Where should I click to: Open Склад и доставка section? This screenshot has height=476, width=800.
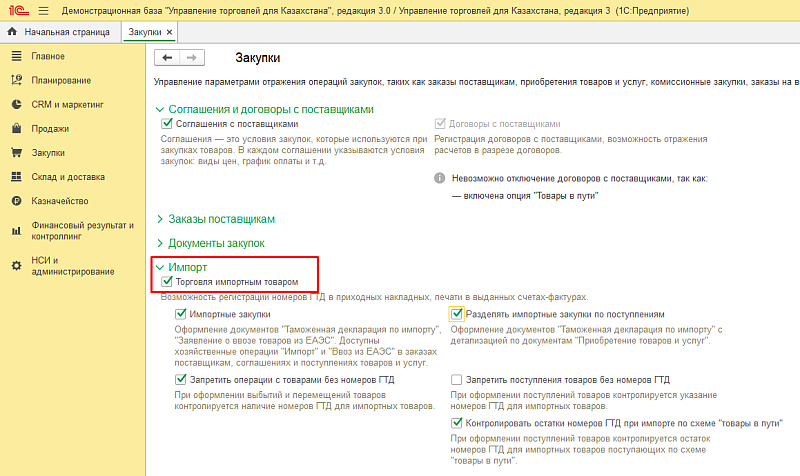pos(70,177)
